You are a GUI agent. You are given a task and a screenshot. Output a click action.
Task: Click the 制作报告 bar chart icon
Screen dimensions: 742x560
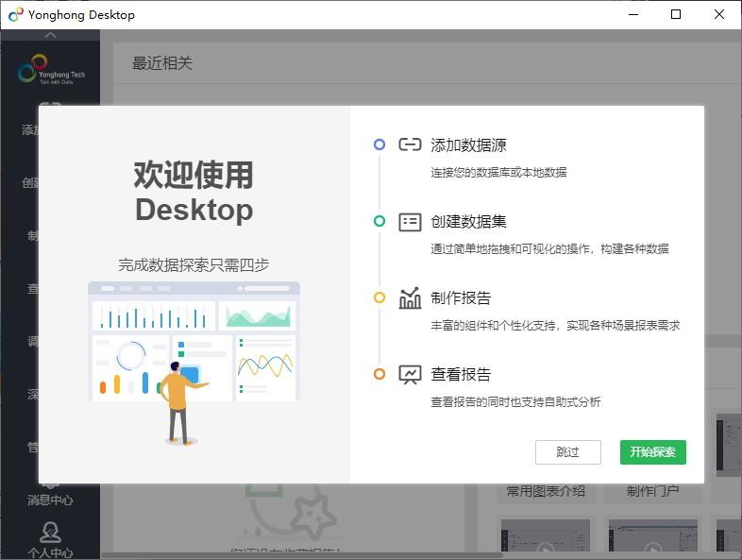[x=410, y=297]
